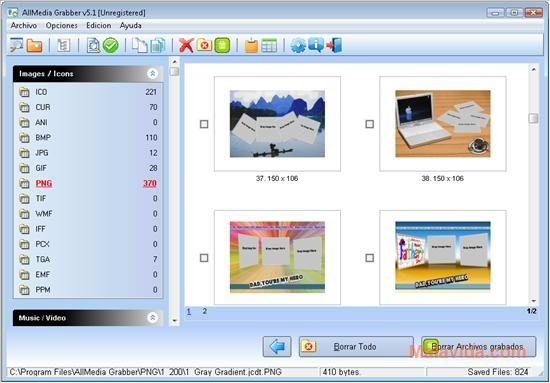Click Borrar Archivos grabados button
The height and width of the screenshot is (383, 550).
point(478,347)
